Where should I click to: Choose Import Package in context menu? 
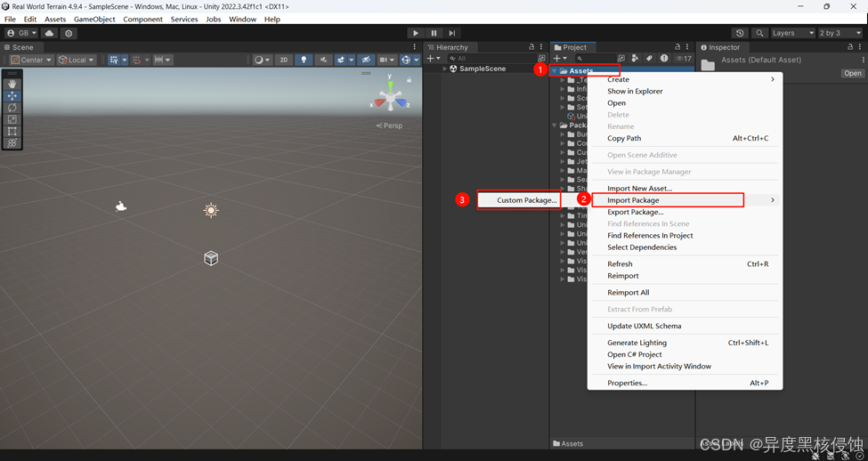685,200
